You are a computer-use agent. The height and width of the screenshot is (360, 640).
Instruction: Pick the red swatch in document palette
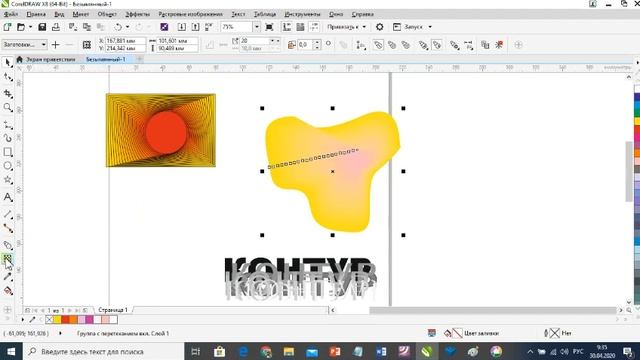point(65,320)
